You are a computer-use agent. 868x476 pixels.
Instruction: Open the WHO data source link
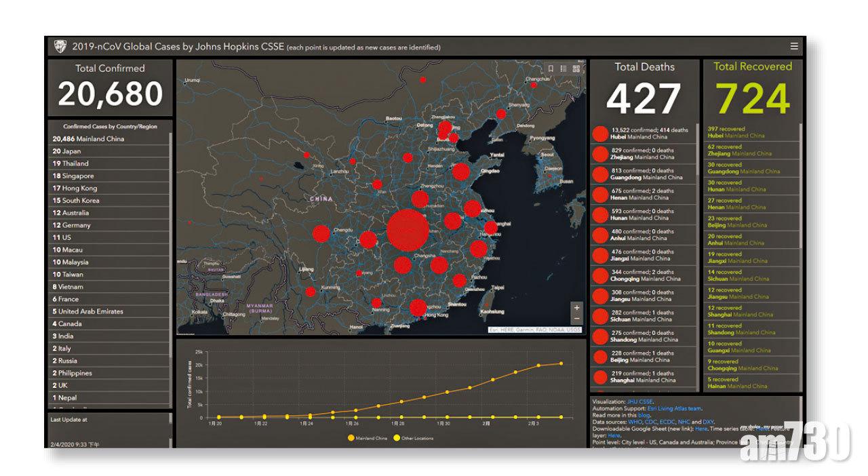[x=636, y=422]
